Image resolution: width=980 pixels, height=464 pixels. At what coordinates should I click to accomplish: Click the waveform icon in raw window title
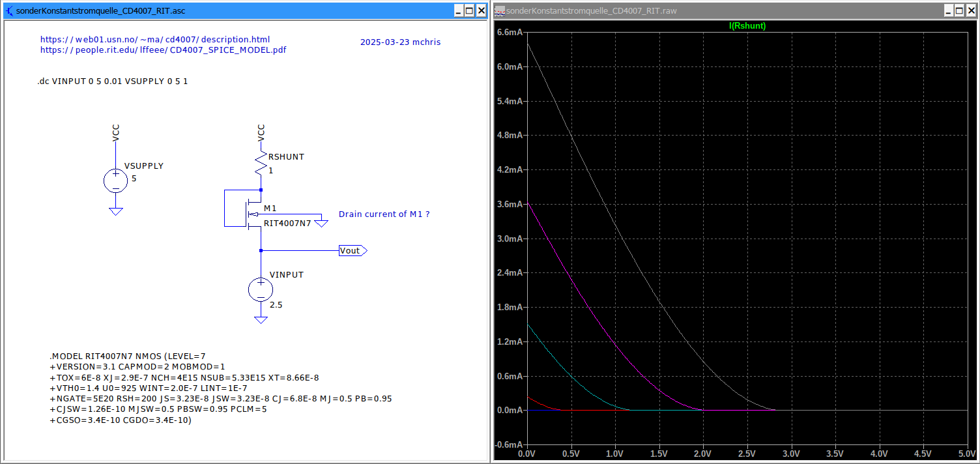(x=499, y=10)
